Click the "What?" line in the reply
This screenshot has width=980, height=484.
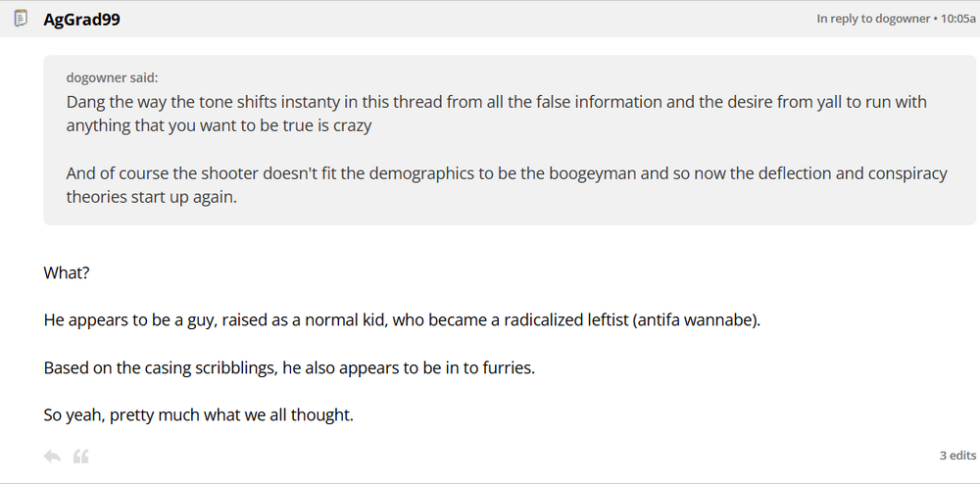coord(67,273)
